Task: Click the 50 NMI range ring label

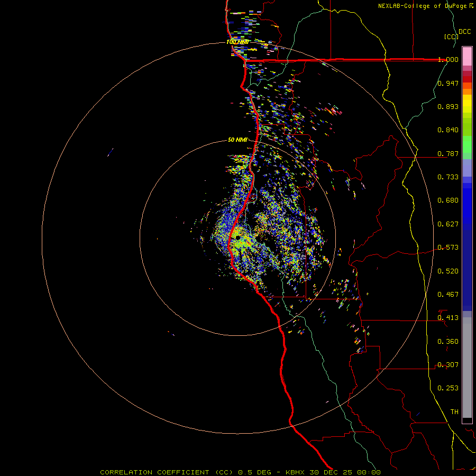Action: pyautogui.click(x=237, y=140)
